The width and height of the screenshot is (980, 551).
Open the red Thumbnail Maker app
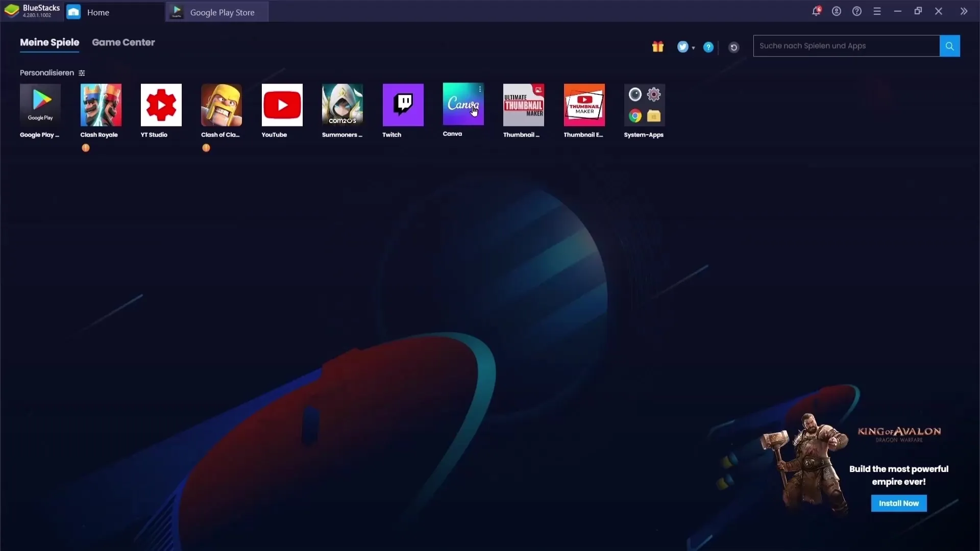point(584,105)
